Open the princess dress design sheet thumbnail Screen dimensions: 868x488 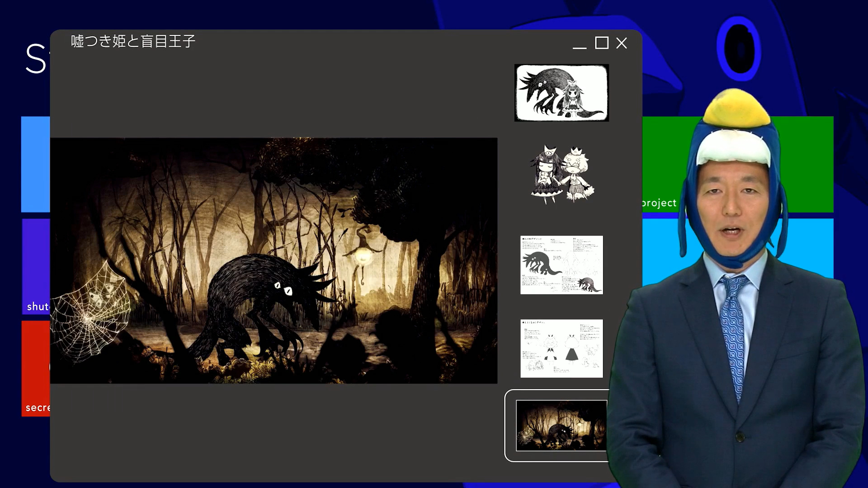[x=561, y=348]
